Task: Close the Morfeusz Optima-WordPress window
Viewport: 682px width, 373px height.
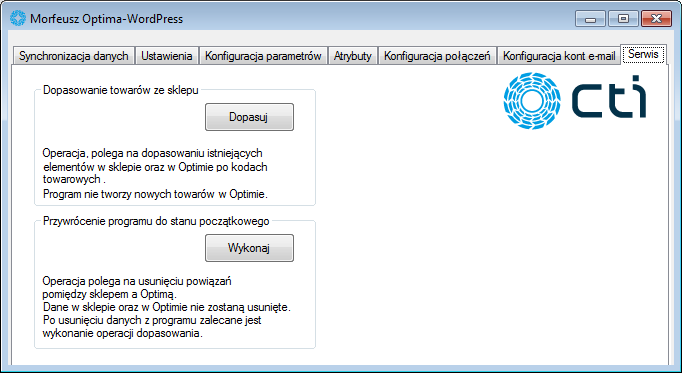Action: coord(656,19)
